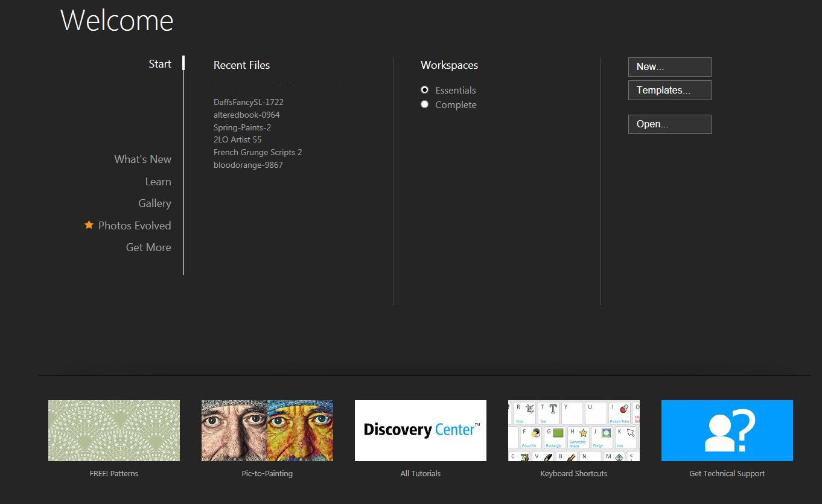Open the bloodorange-9867 recent file
The image size is (822, 504).
tap(248, 165)
